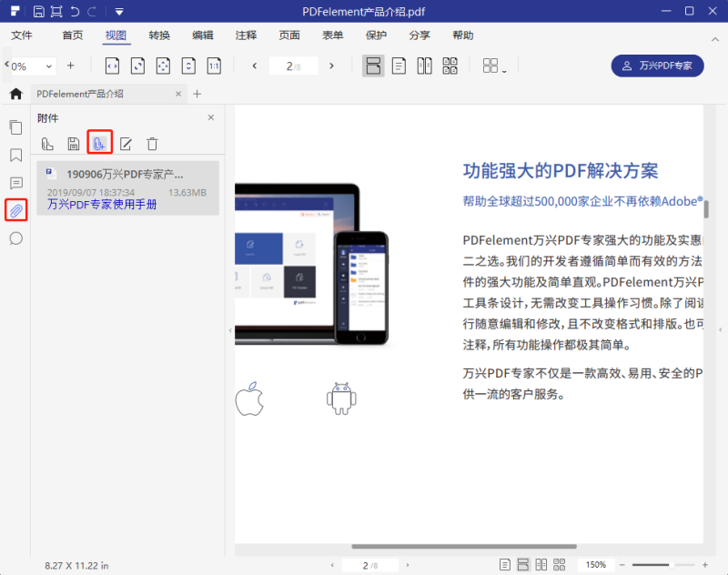728x575 pixels.
Task: Open the Thumbnails panel icon in sidebar
Action: tap(15, 127)
